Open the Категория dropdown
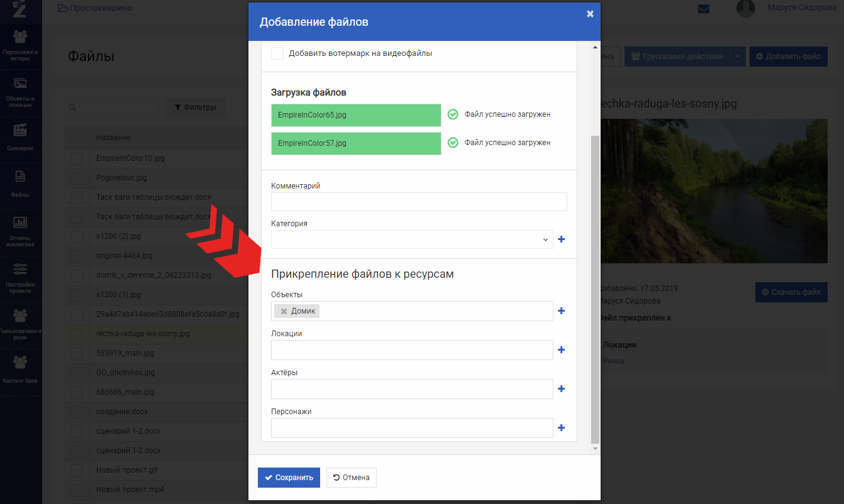Viewport: 844px width, 504px height. click(x=412, y=239)
